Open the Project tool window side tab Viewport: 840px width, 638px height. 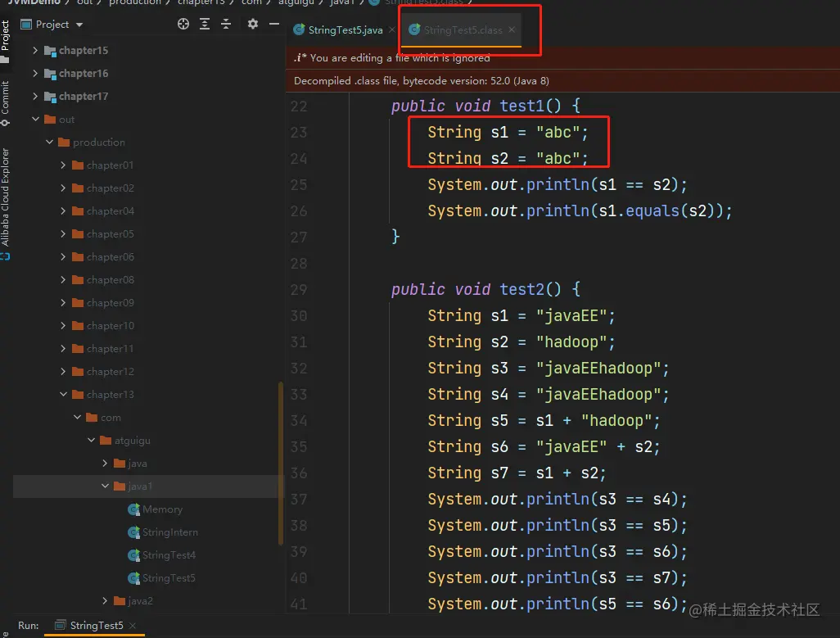point(5,41)
